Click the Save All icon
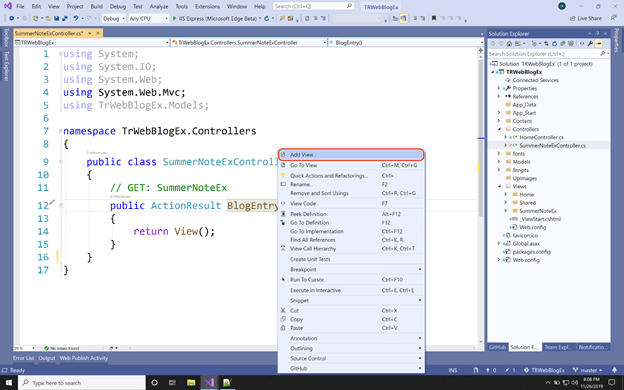 click(x=65, y=18)
